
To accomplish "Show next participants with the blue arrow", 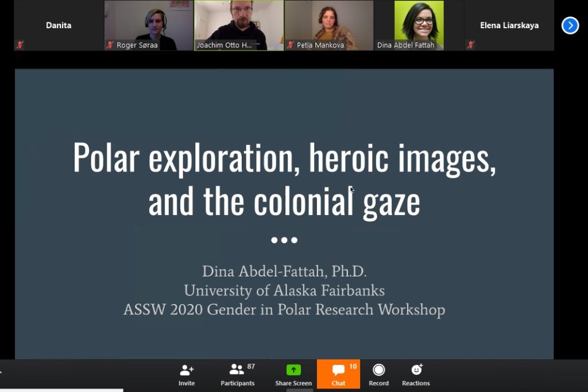I will pos(570,25).
